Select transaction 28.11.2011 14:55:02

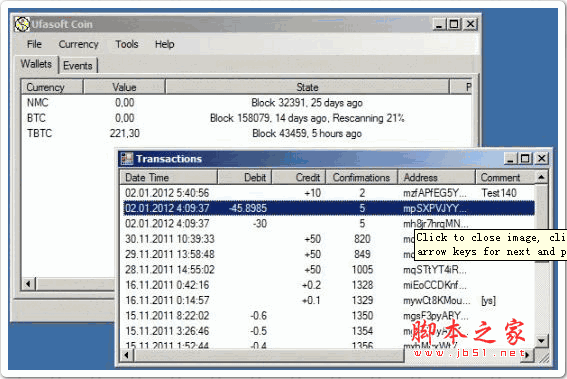pos(328,270)
